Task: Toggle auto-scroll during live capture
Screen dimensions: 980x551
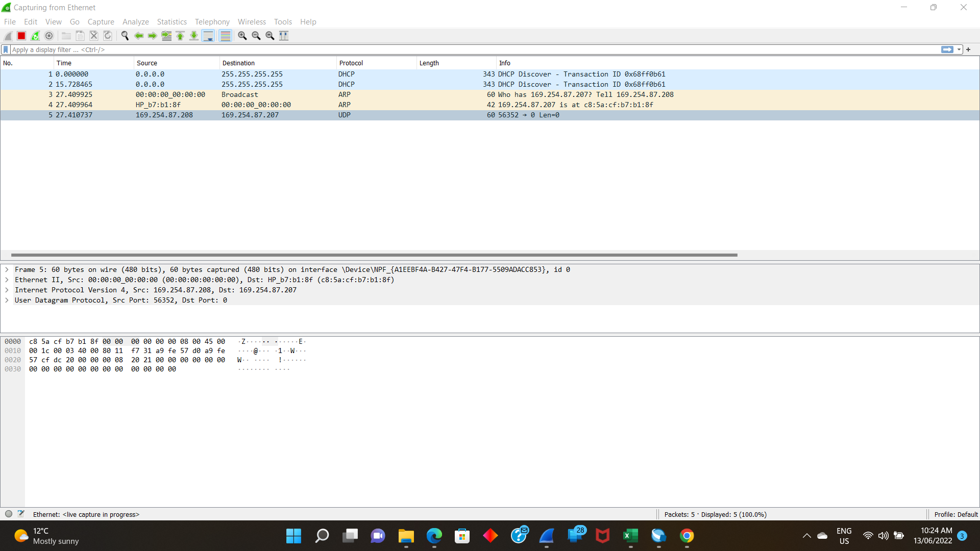Action: click(x=208, y=36)
